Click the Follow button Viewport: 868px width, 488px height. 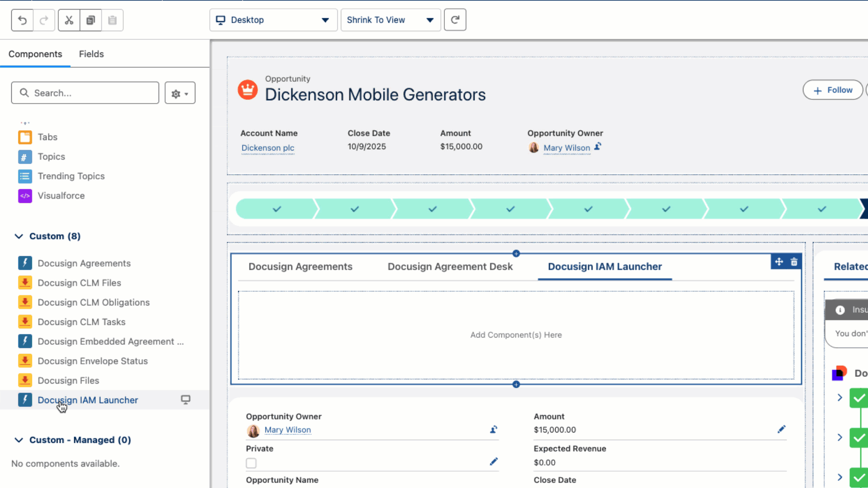pyautogui.click(x=833, y=90)
